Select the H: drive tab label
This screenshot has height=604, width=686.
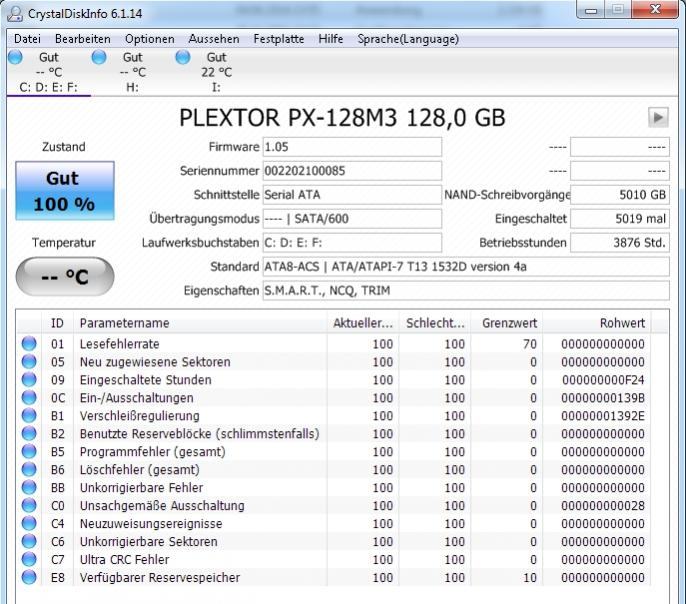[x=132, y=87]
